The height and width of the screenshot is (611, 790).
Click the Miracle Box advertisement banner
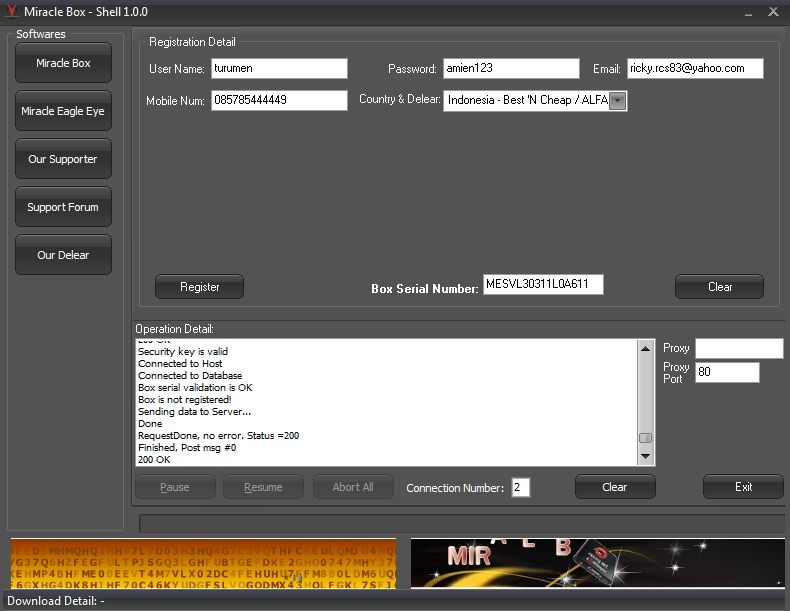tap(598, 563)
